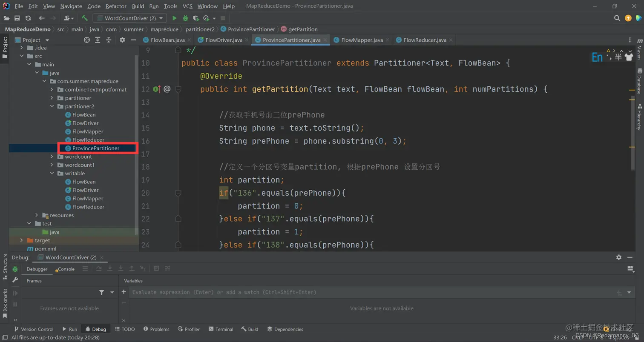Click the debug wrench settings icon

point(15,280)
